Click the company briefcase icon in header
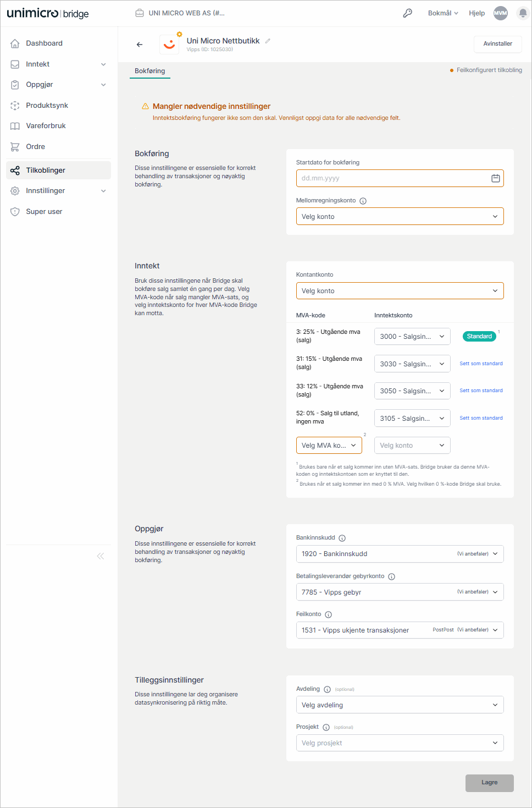 (x=140, y=13)
